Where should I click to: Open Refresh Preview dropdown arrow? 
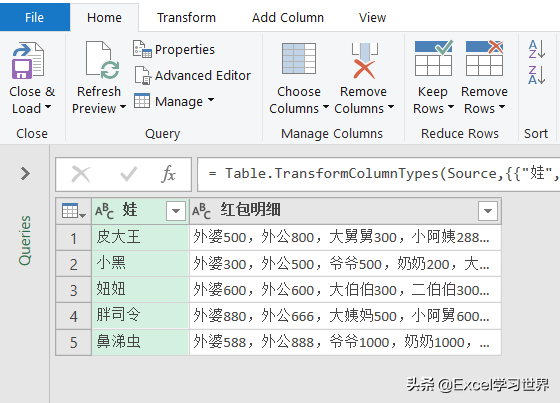coord(123,107)
